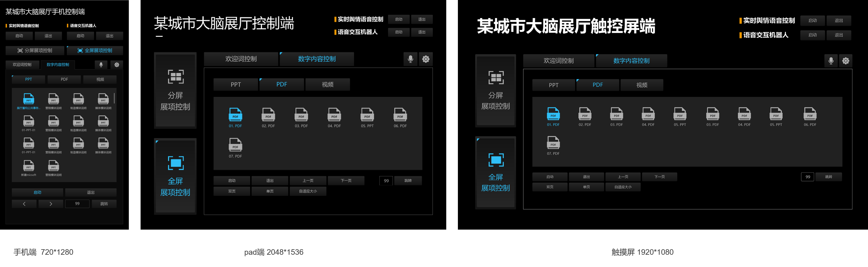Switch to 欢迎词控制 tab in phone panel

pyautogui.click(x=22, y=65)
